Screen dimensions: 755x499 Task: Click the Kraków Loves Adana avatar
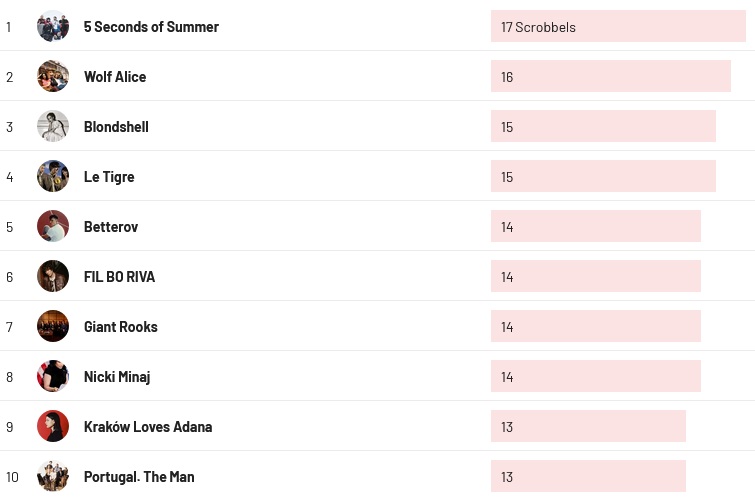coord(53,426)
